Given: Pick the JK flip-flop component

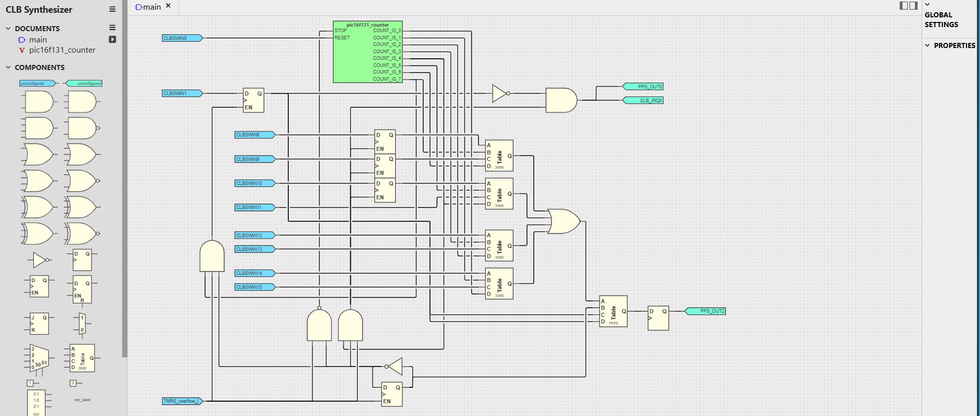Looking at the screenshot, I should [x=38, y=323].
